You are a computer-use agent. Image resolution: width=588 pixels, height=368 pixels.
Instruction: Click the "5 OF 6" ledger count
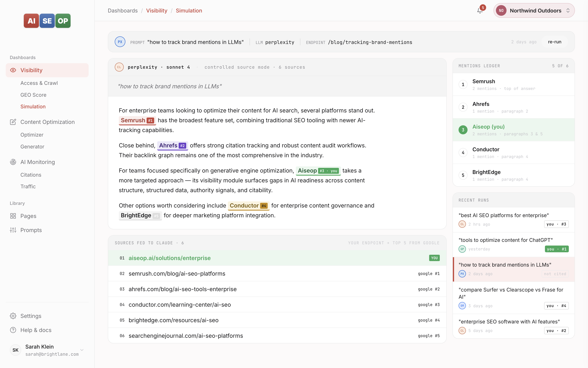(560, 66)
